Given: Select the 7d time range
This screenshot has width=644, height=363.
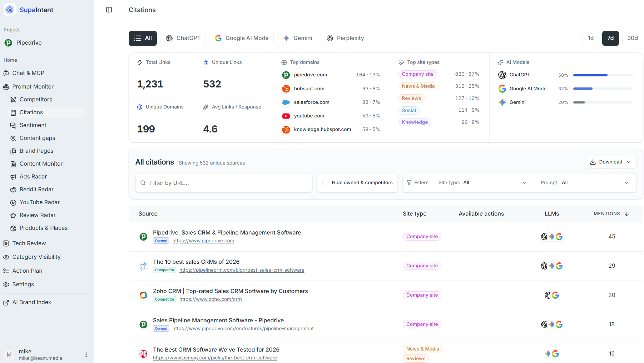Looking at the screenshot, I should pyautogui.click(x=610, y=38).
